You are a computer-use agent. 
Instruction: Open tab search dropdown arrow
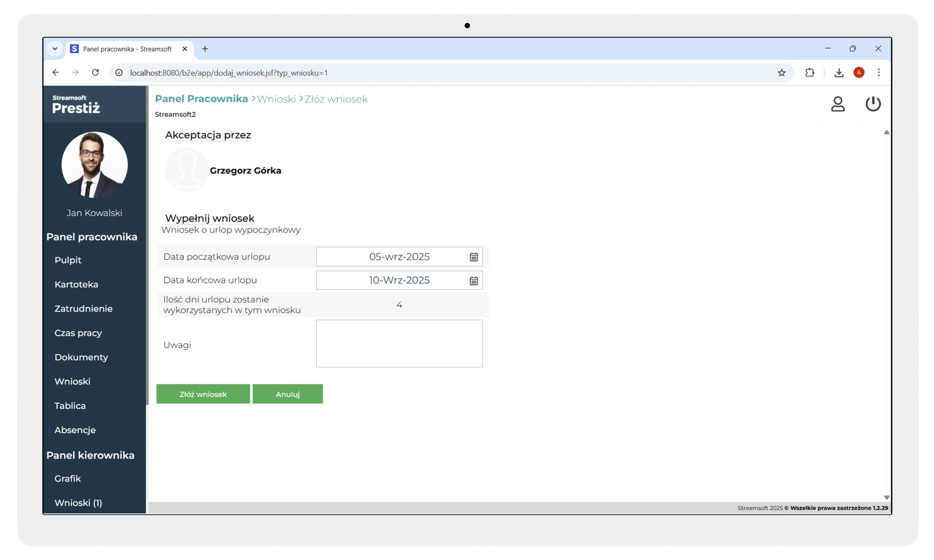click(55, 49)
